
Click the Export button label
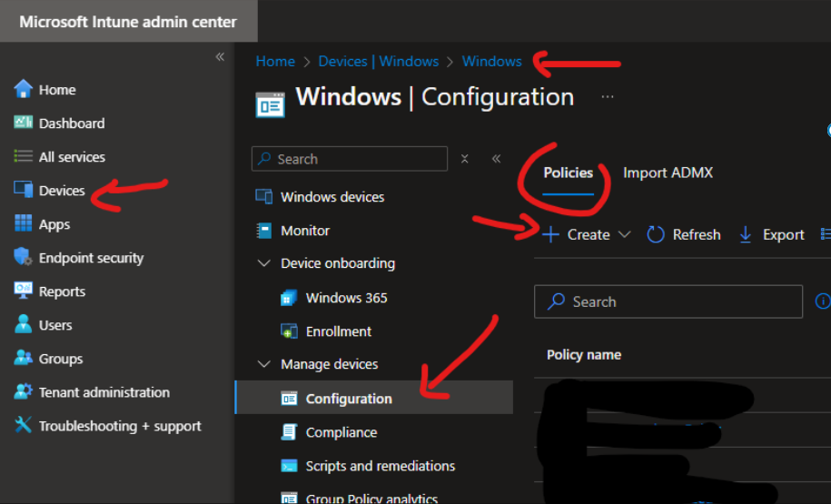point(783,234)
